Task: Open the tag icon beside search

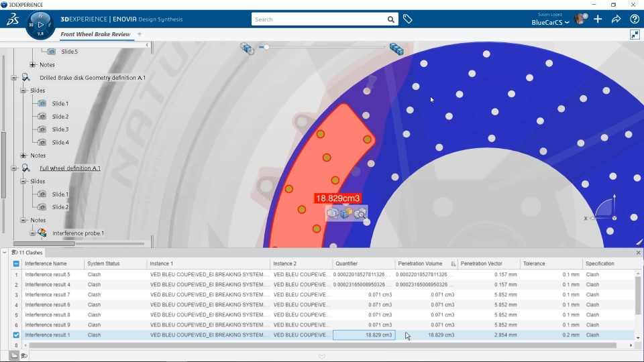Action: point(407,19)
